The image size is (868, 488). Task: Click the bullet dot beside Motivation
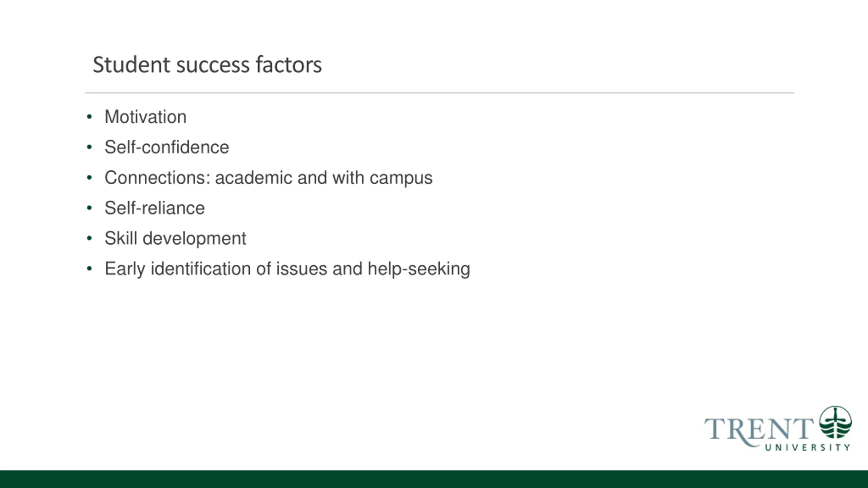[x=89, y=117]
